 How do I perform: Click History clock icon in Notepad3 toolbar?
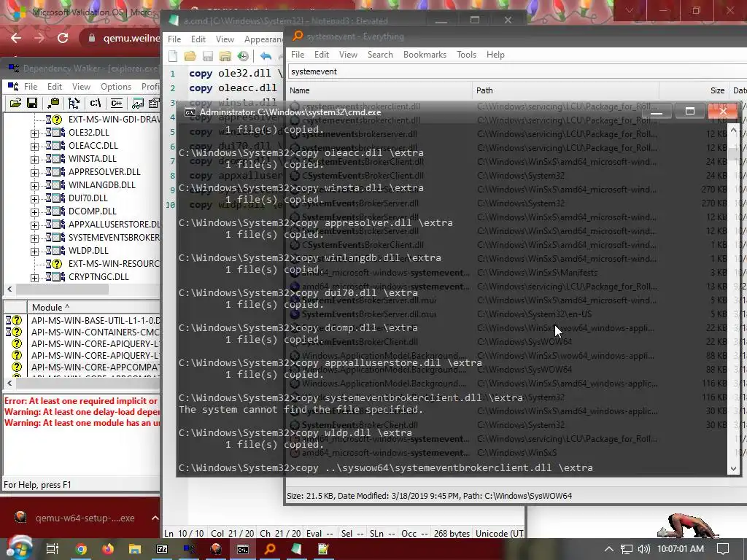243,56
